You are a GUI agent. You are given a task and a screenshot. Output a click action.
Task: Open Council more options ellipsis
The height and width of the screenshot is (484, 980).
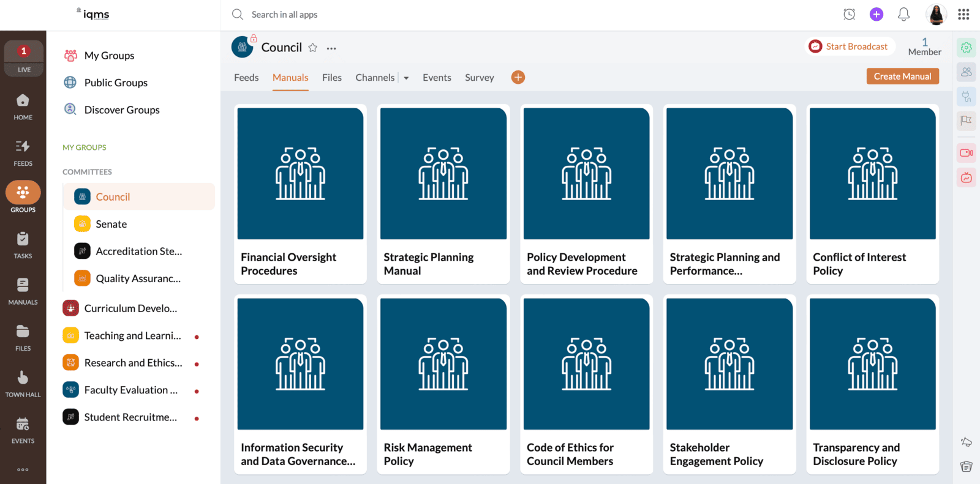pyautogui.click(x=331, y=48)
